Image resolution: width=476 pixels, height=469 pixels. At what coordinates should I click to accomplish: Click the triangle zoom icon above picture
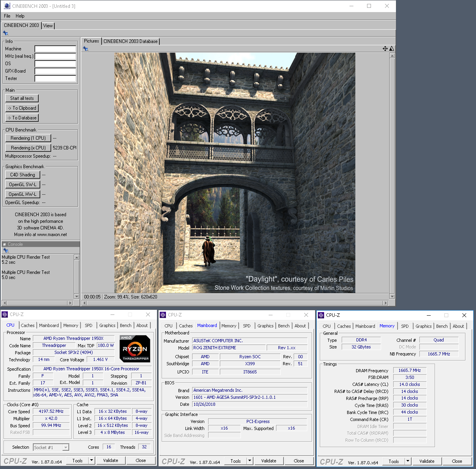[x=392, y=49]
